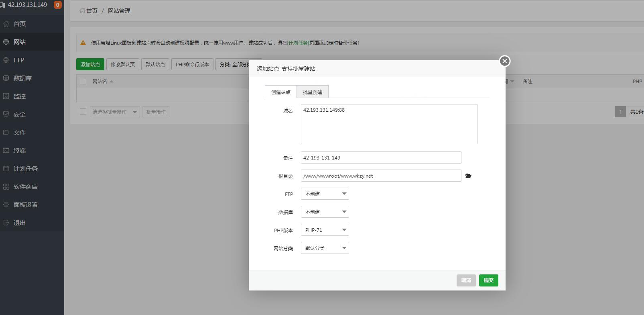Open the PHP版本 dropdown showing PHP-71
This screenshot has height=315, width=644.
point(325,230)
